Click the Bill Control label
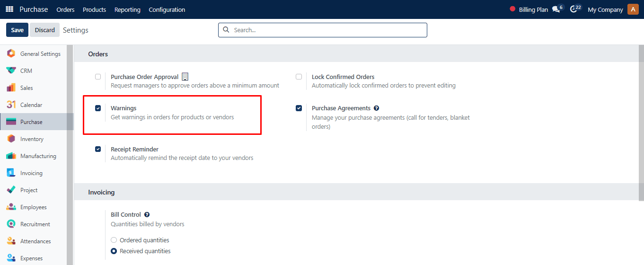 126,214
